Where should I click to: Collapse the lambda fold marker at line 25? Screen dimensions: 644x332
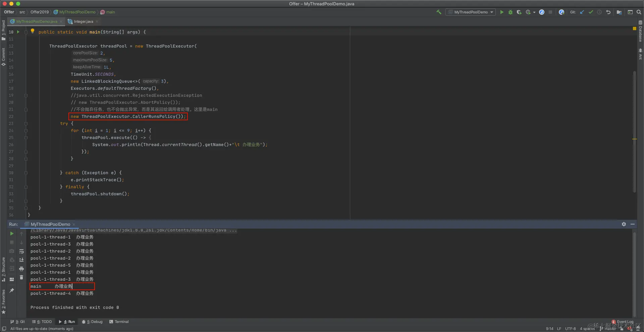click(26, 138)
